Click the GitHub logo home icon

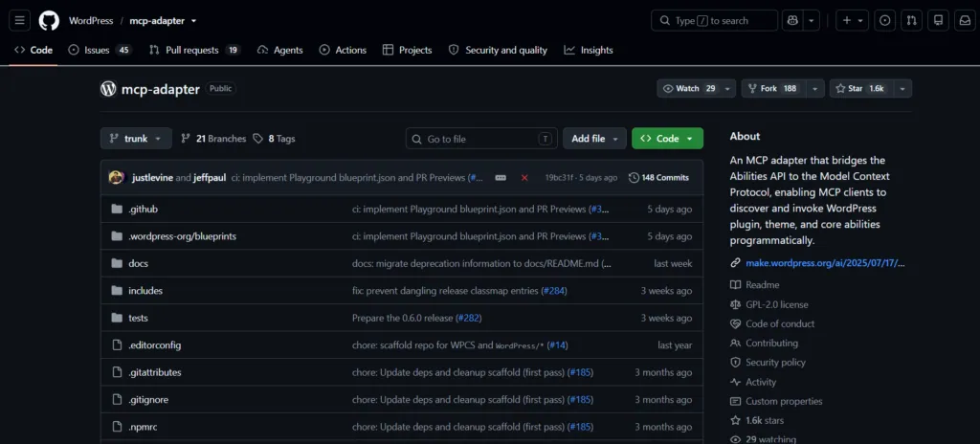[49, 21]
